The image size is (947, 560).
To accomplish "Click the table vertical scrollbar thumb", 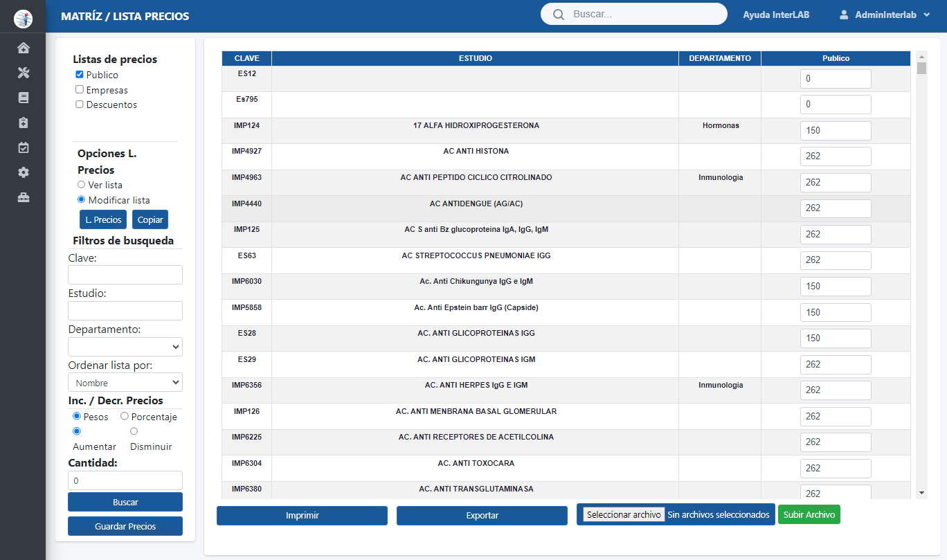I will pyautogui.click(x=921, y=68).
